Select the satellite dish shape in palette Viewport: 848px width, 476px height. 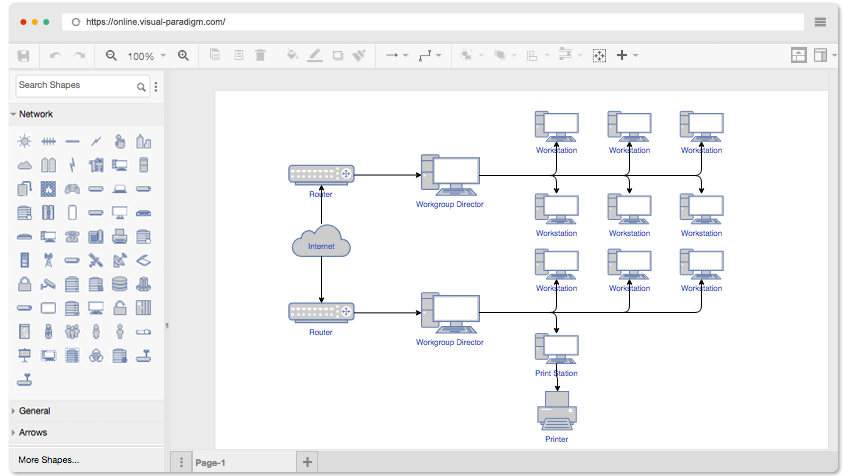pos(120,260)
